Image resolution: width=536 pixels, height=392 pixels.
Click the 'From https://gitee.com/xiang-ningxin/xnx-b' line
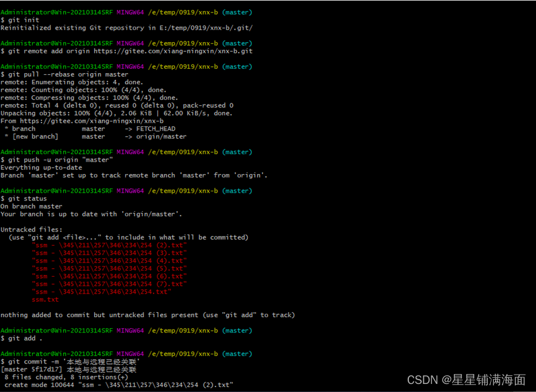82,121
